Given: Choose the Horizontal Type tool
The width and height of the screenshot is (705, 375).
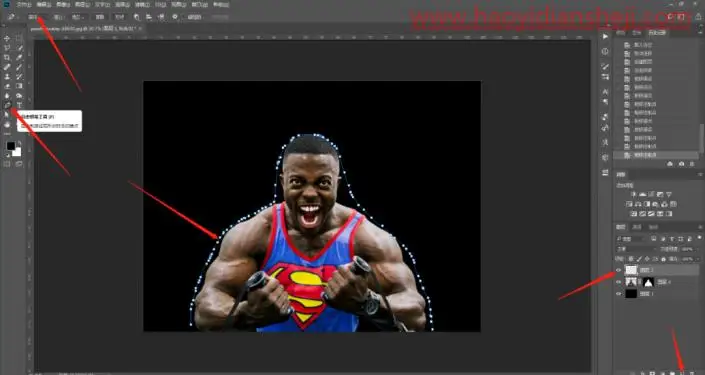Looking at the screenshot, I should coord(19,105).
